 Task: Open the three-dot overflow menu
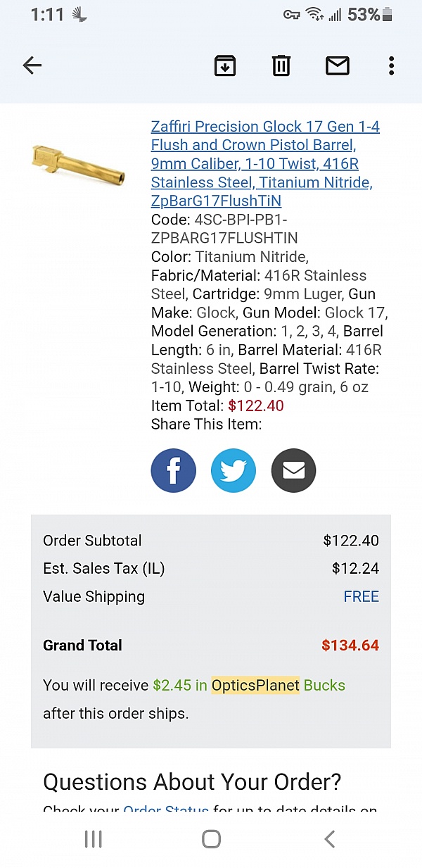(x=391, y=66)
